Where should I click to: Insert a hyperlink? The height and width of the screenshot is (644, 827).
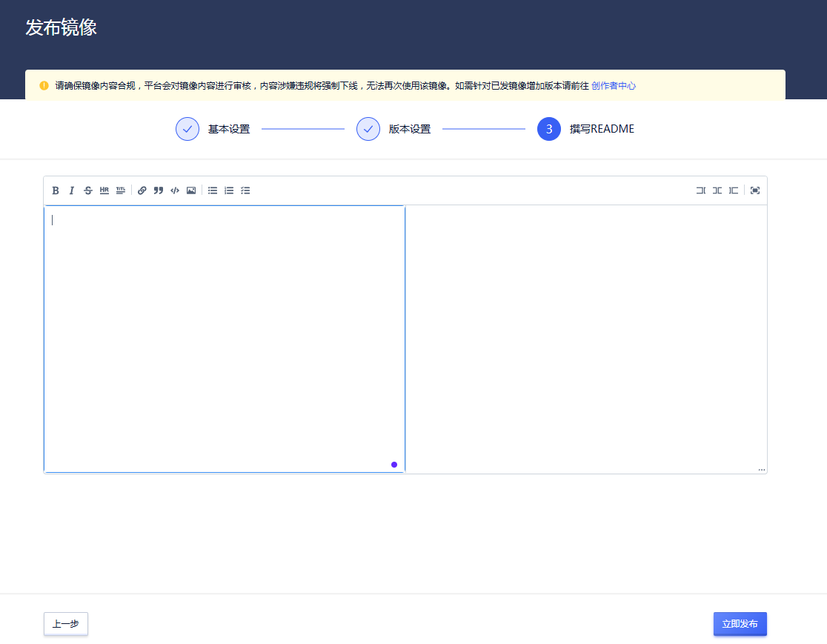click(x=142, y=190)
